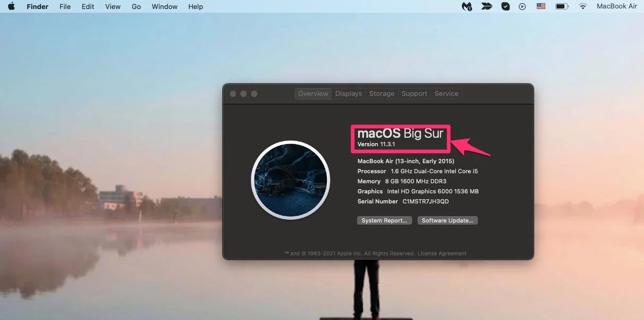Open the Finder Go menu

(136, 6)
